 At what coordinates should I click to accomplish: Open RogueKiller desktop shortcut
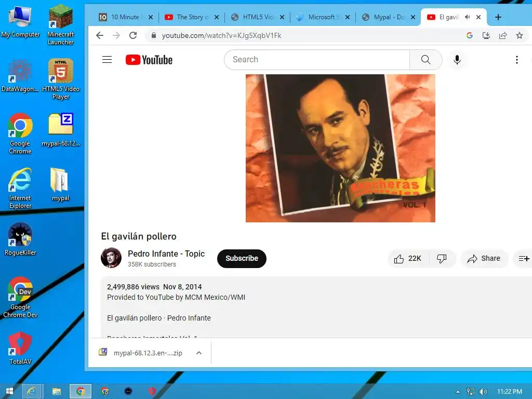click(x=20, y=239)
